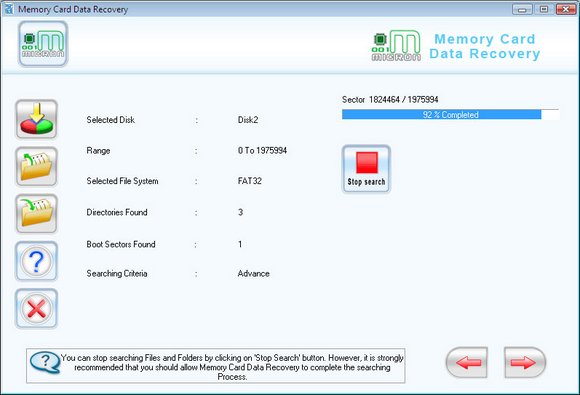Click the 92 % Completed progress bar
Viewport: 580px width, 395px height.
pyautogui.click(x=450, y=115)
